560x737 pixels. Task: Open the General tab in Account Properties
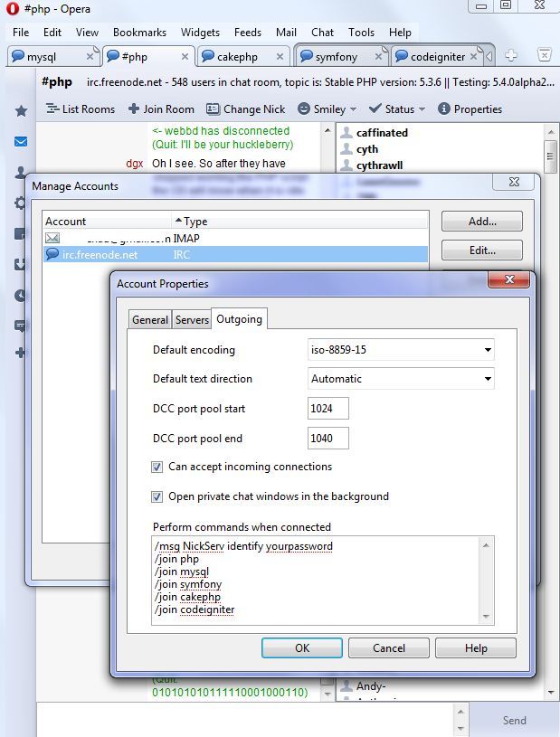tap(150, 319)
